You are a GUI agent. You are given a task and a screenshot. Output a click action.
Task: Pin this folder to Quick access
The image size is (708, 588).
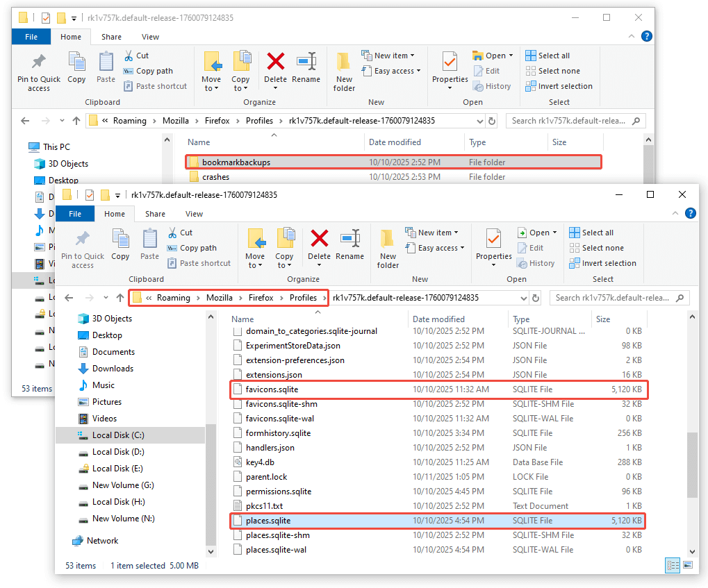[x=82, y=249]
